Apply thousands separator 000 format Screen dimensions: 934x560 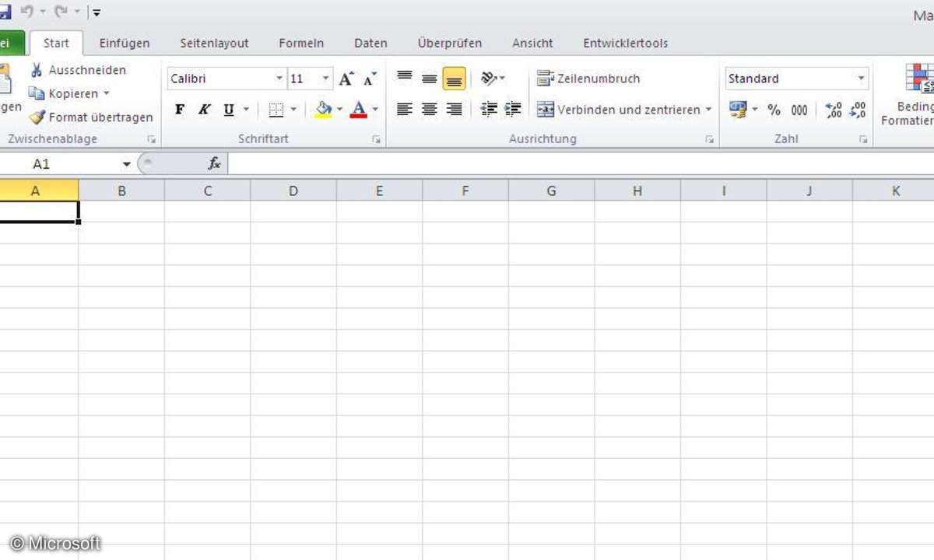click(799, 110)
